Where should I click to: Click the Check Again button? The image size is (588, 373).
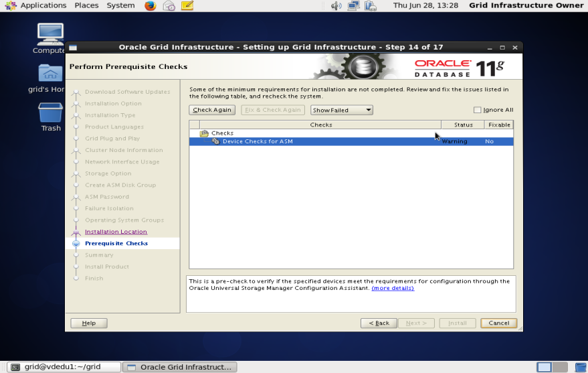pos(212,110)
